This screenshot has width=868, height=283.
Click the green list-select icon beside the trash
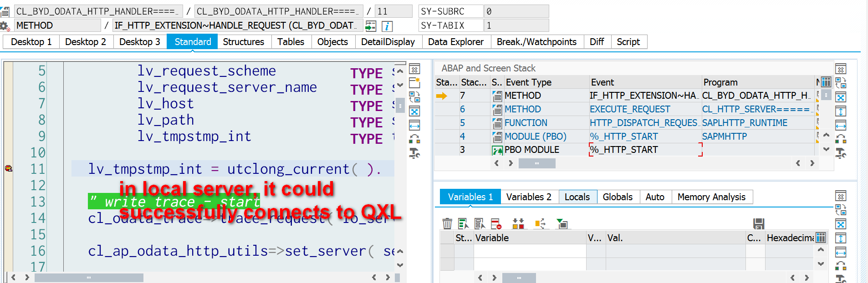tap(463, 223)
